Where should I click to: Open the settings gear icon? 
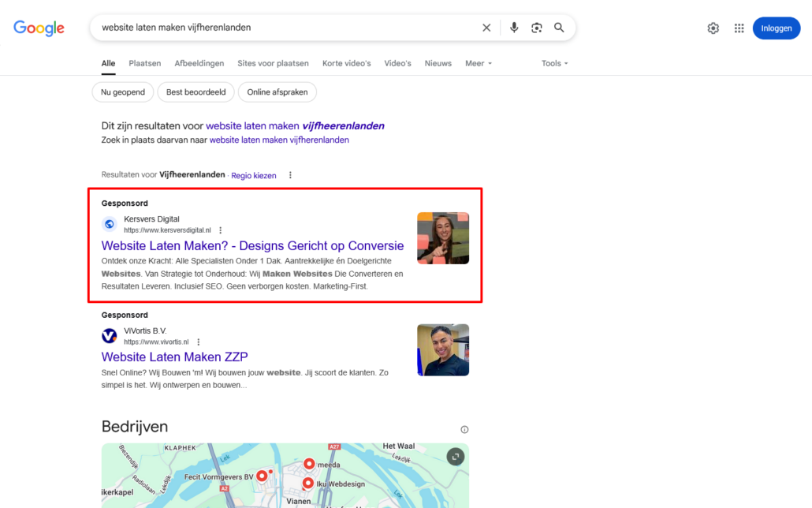coord(713,28)
